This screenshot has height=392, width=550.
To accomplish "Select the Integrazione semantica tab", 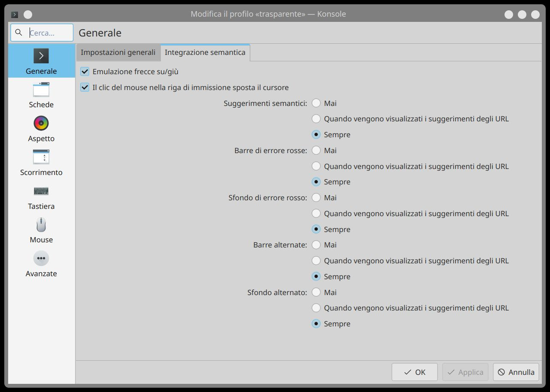I will 205,53.
